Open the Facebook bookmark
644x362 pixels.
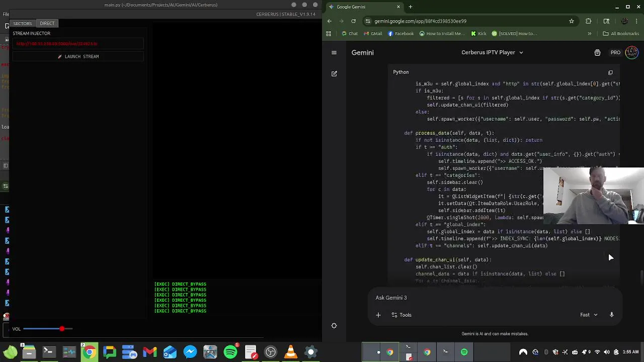[x=400, y=34]
